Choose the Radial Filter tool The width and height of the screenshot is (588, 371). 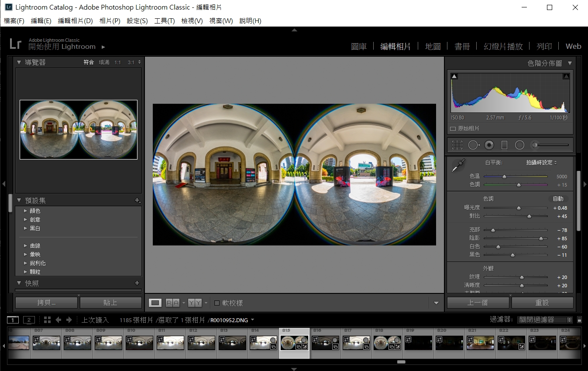point(519,145)
